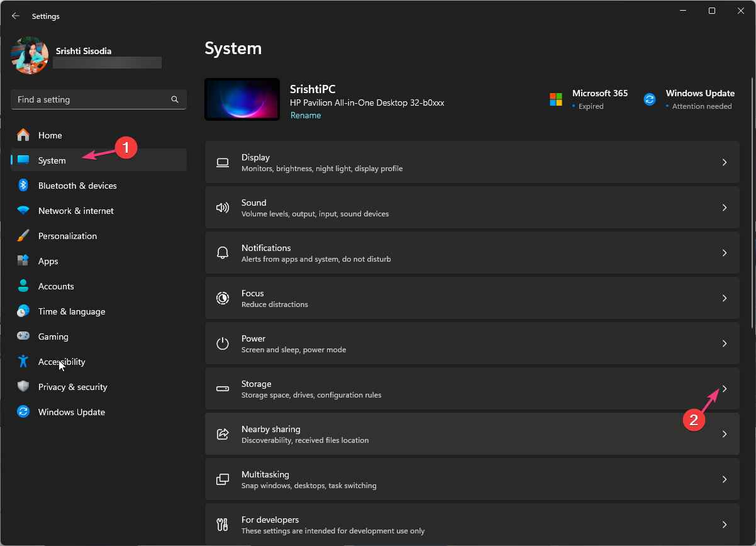Expand the Multitasking row chevron
The image size is (756, 546).
click(724, 479)
